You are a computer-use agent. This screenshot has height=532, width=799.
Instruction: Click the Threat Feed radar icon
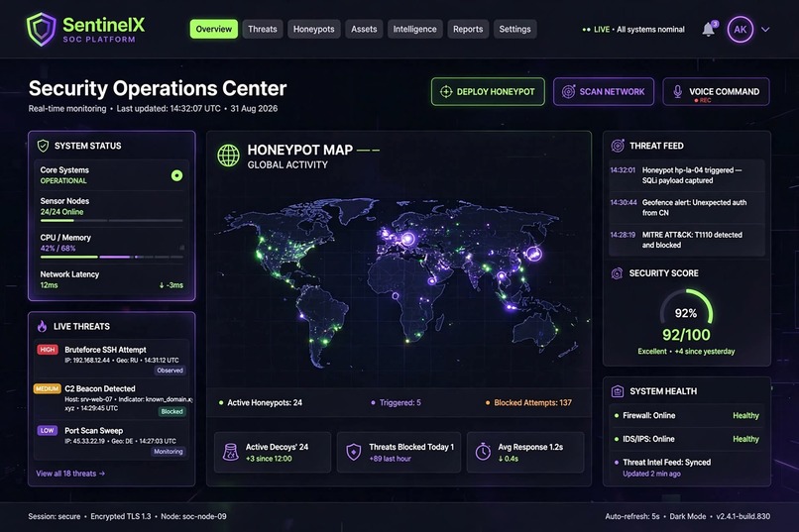tap(618, 146)
